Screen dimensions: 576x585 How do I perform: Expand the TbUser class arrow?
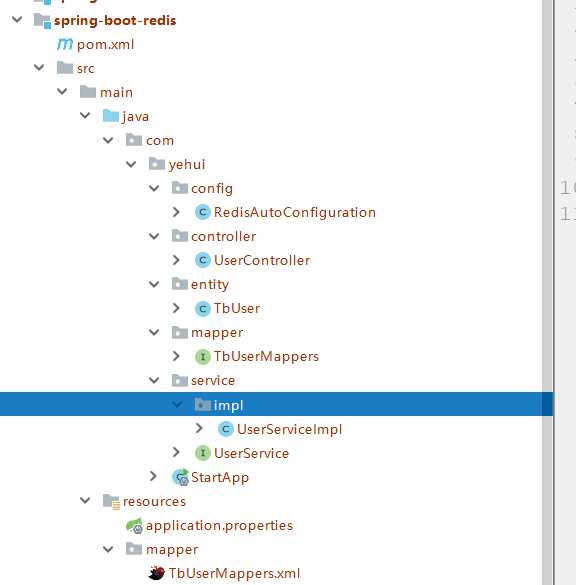click(x=176, y=308)
